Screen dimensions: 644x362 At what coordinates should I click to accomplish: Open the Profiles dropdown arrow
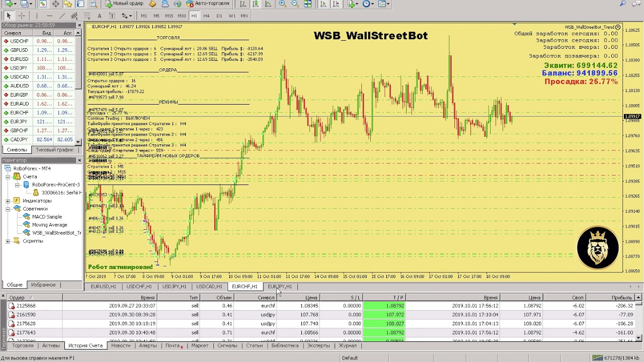point(31,4)
